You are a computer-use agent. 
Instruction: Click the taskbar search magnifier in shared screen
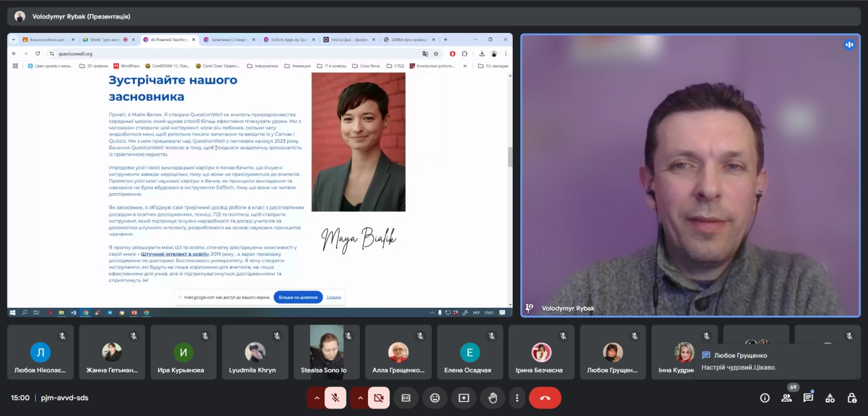pos(24,312)
